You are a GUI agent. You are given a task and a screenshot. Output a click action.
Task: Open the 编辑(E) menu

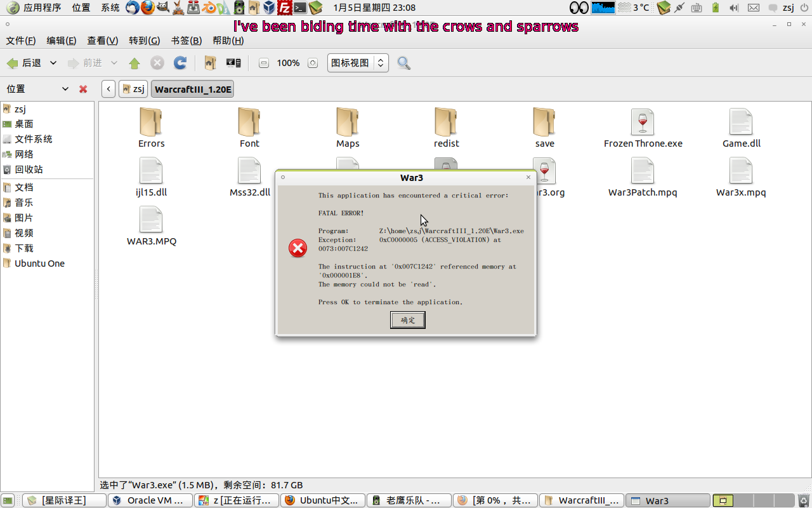point(62,41)
